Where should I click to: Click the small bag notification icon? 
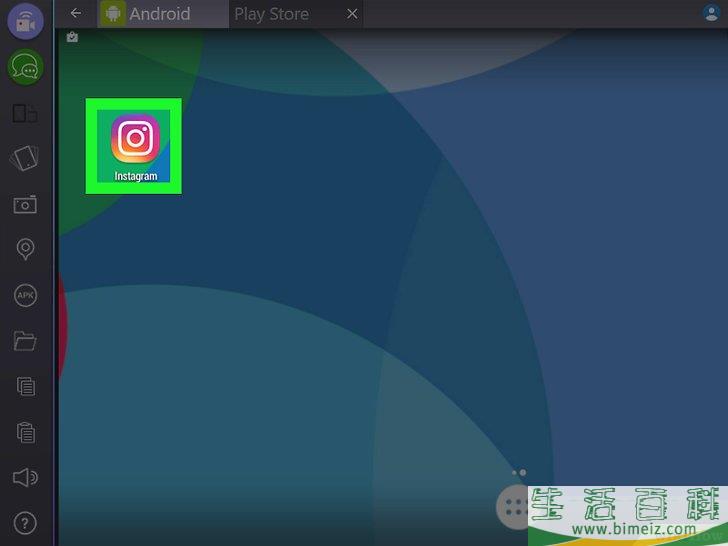pyautogui.click(x=72, y=37)
